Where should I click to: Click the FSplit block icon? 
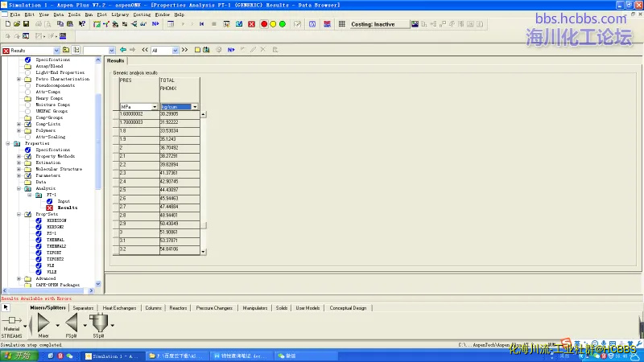tap(72, 323)
